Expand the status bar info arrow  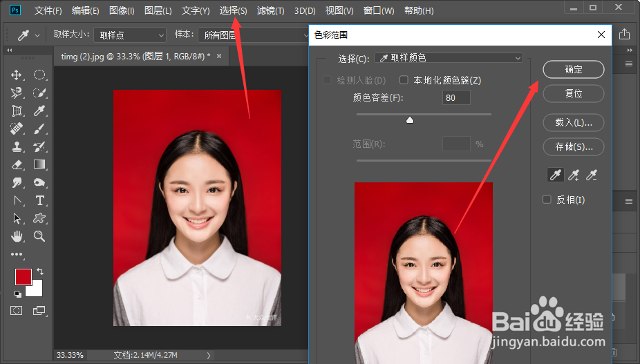[x=209, y=356]
